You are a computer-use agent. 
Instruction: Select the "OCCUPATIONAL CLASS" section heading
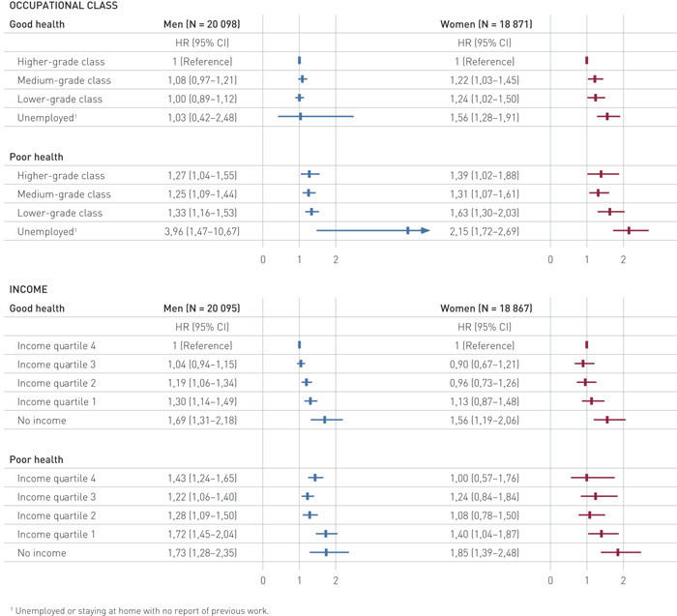[x=67, y=7]
